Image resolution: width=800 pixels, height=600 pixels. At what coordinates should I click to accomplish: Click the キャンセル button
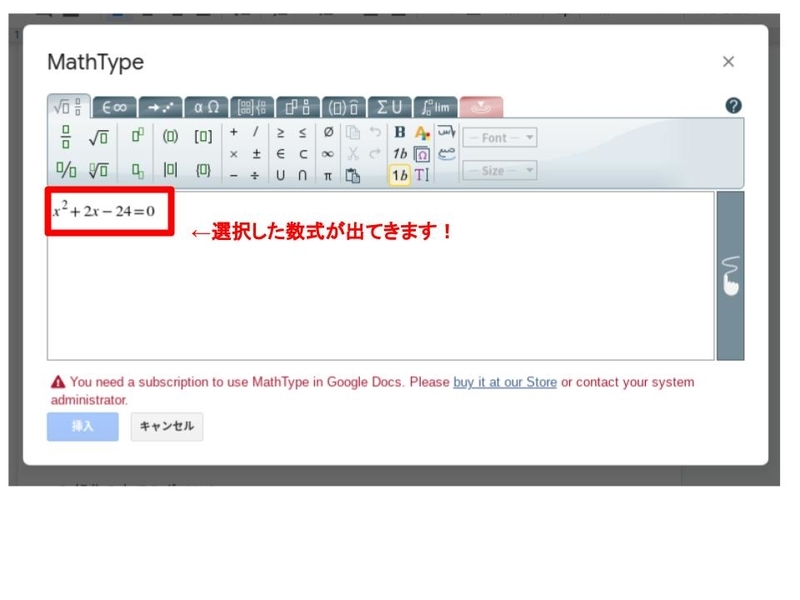(166, 427)
